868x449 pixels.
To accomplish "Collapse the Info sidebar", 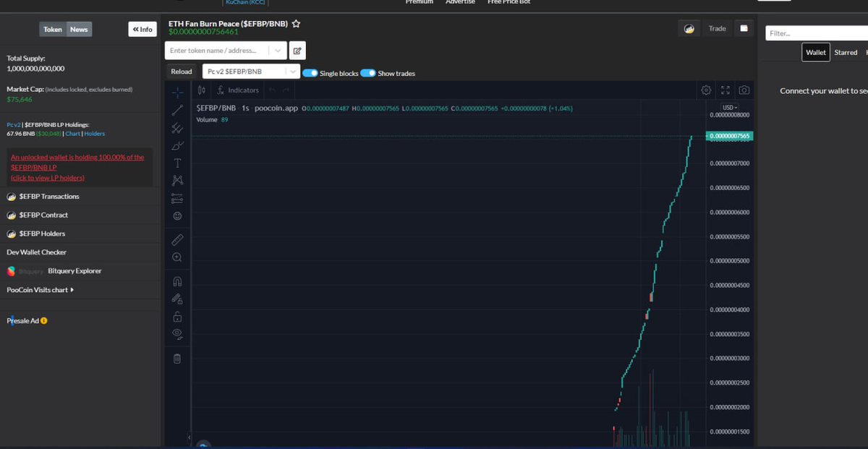I will pyautogui.click(x=142, y=29).
